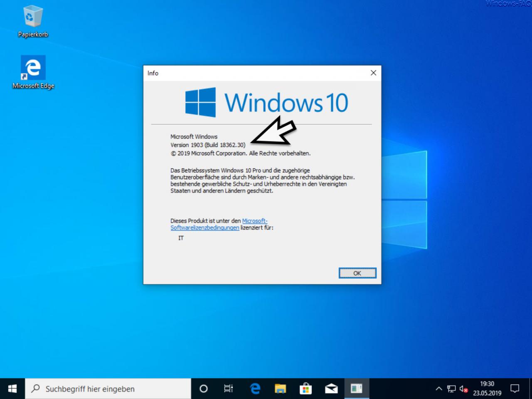
Task: Open the Action Center notifications icon
Action: 515,389
